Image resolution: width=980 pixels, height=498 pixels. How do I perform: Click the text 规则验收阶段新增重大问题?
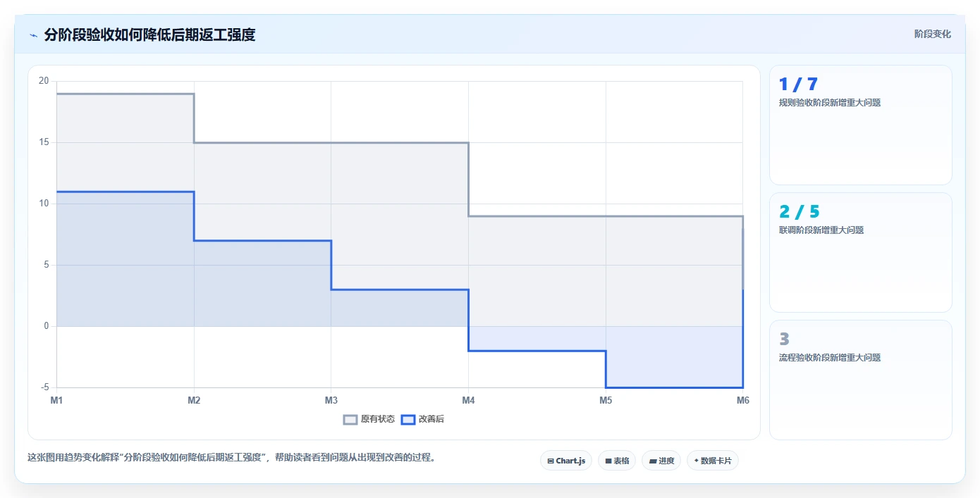[x=830, y=103]
